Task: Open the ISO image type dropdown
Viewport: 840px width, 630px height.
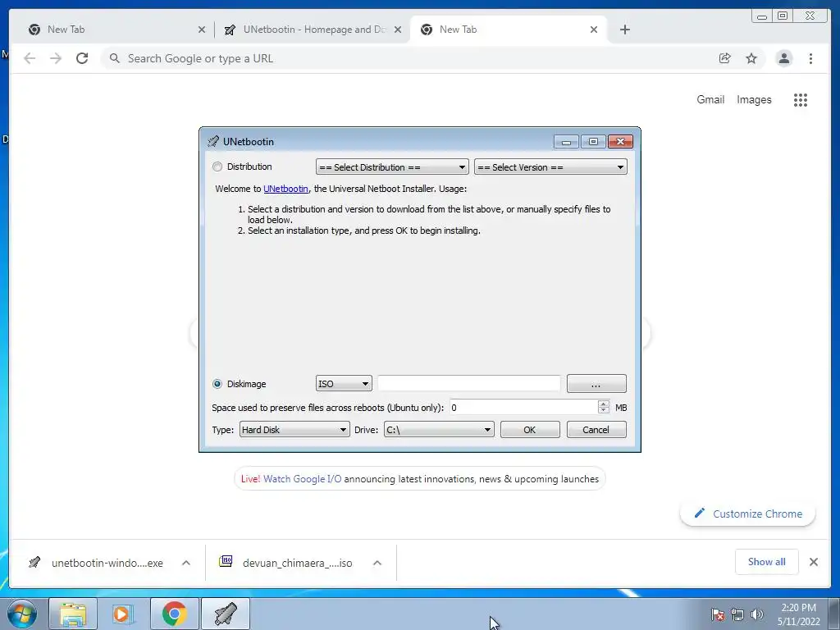Action: coord(344,384)
